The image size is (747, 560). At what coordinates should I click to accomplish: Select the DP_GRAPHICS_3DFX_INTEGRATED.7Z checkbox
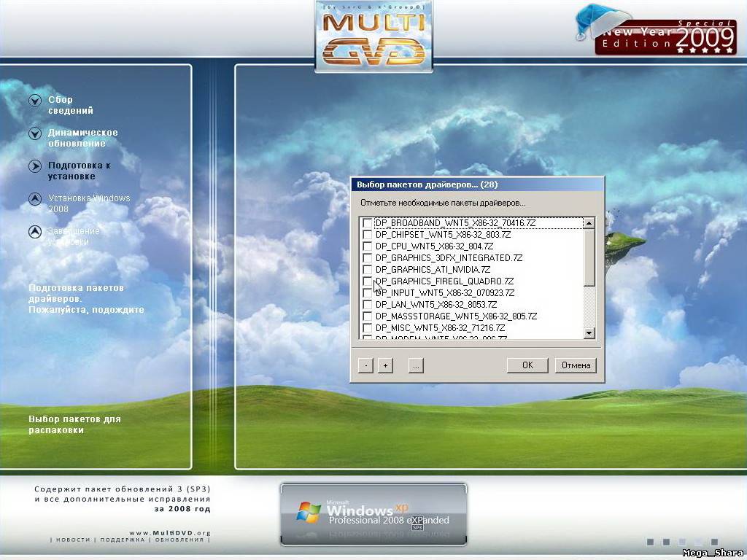pyautogui.click(x=368, y=258)
